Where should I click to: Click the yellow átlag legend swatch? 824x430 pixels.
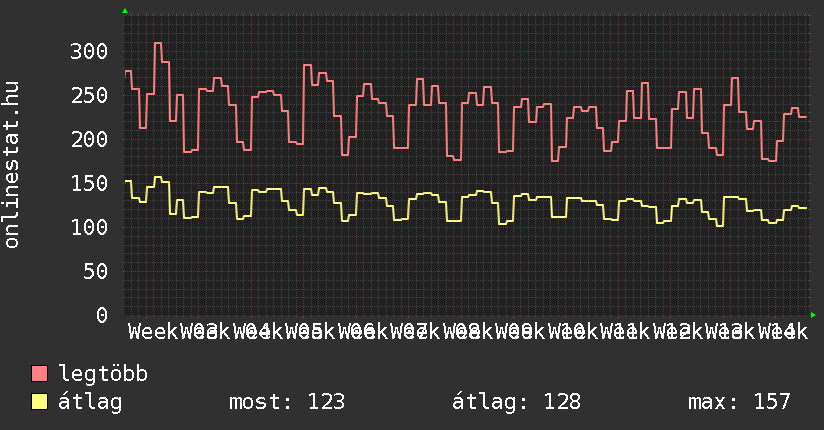pyautogui.click(x=40, y=402)
